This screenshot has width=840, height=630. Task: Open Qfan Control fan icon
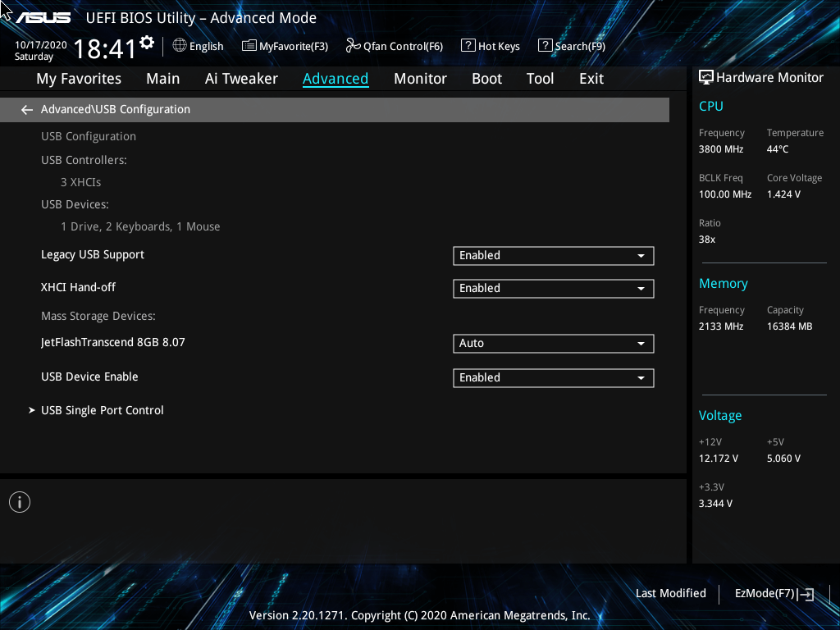pos(353,46)
